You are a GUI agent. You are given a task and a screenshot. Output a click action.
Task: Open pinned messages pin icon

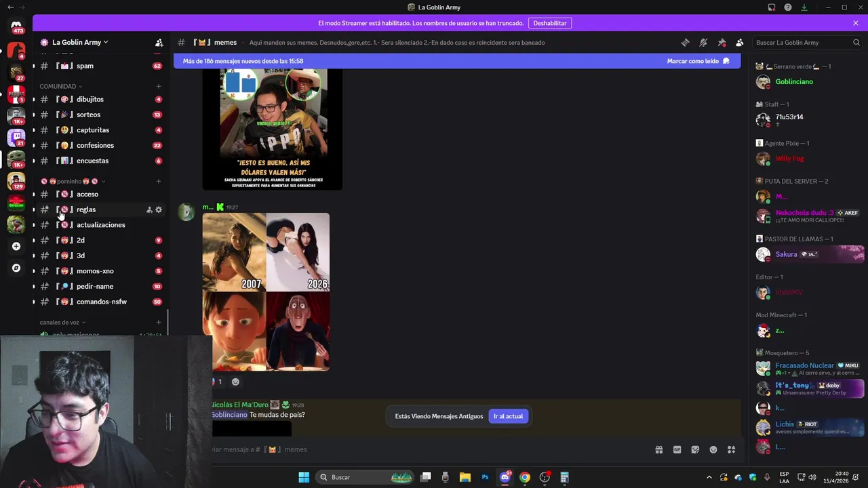pos(722,42)
